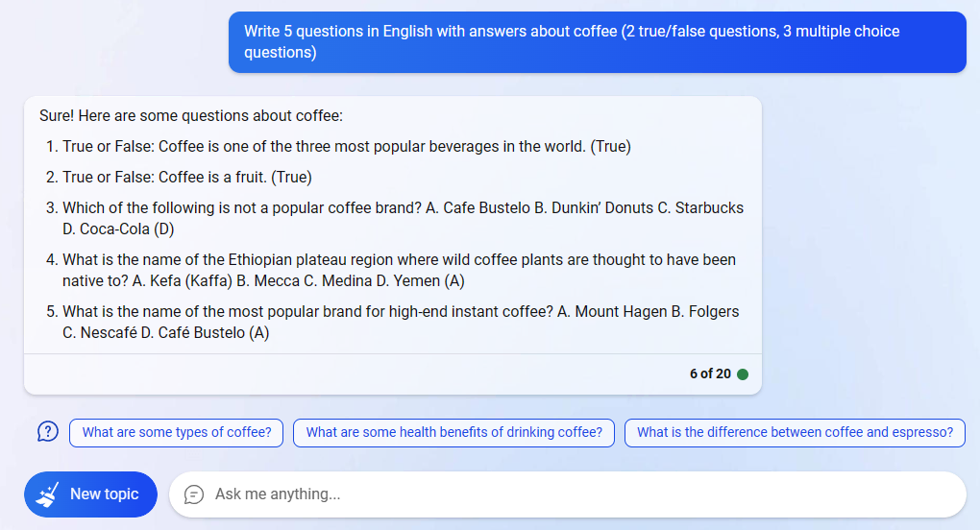Screen dimensions: 980x530
Task: Click the 'Coffee is a fruit' question line
Action: pyautogui.click(x=186, y=178)
